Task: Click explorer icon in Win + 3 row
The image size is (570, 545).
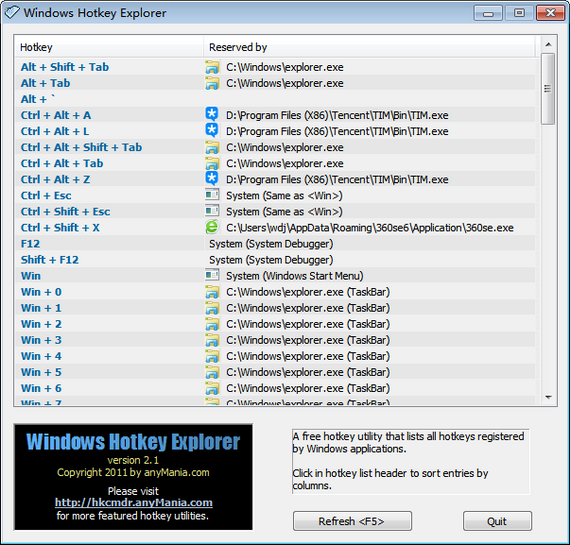Action: (x=212, y=340)
